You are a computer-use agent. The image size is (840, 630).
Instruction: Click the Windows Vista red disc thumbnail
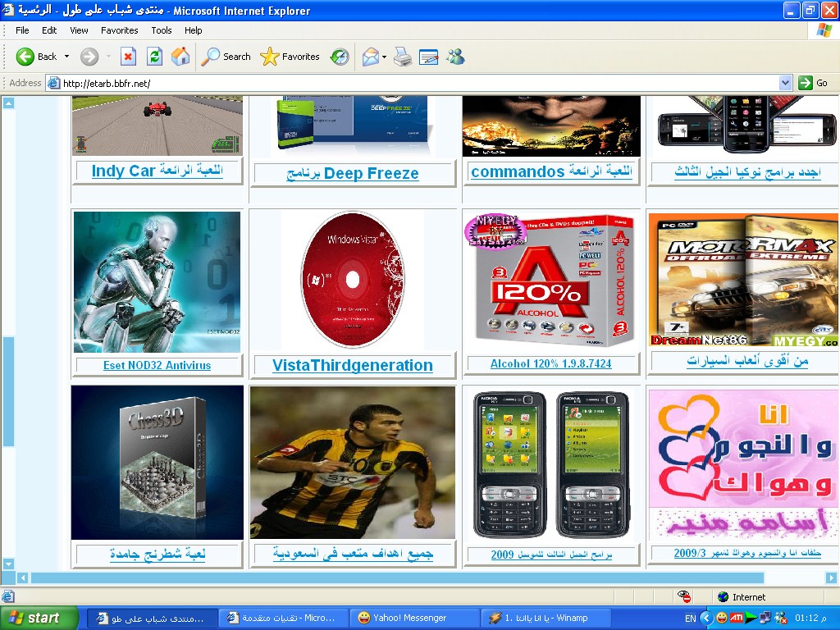(353, 279)
